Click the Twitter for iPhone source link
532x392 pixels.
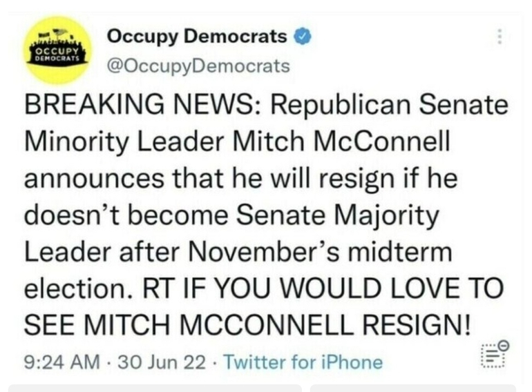303,361
